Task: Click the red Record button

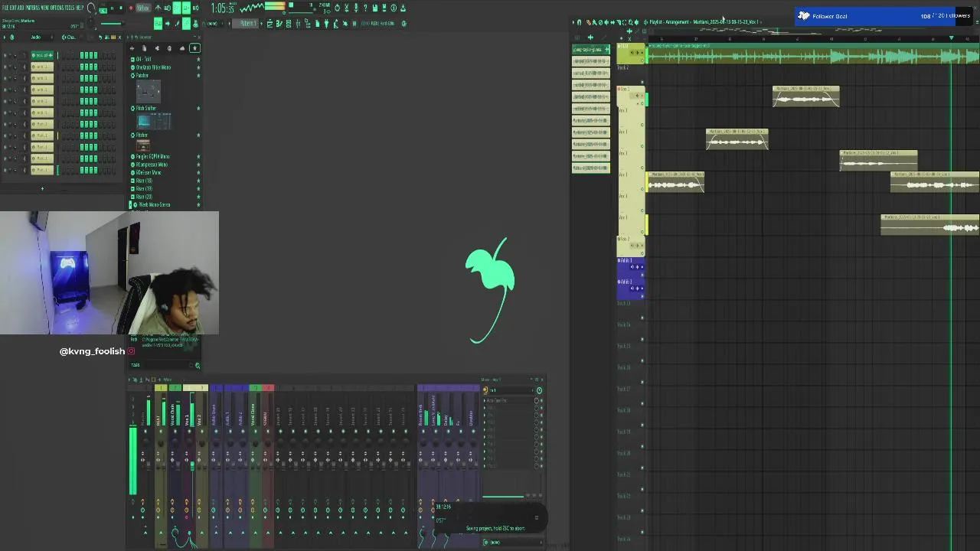Action: pos(131,8)
